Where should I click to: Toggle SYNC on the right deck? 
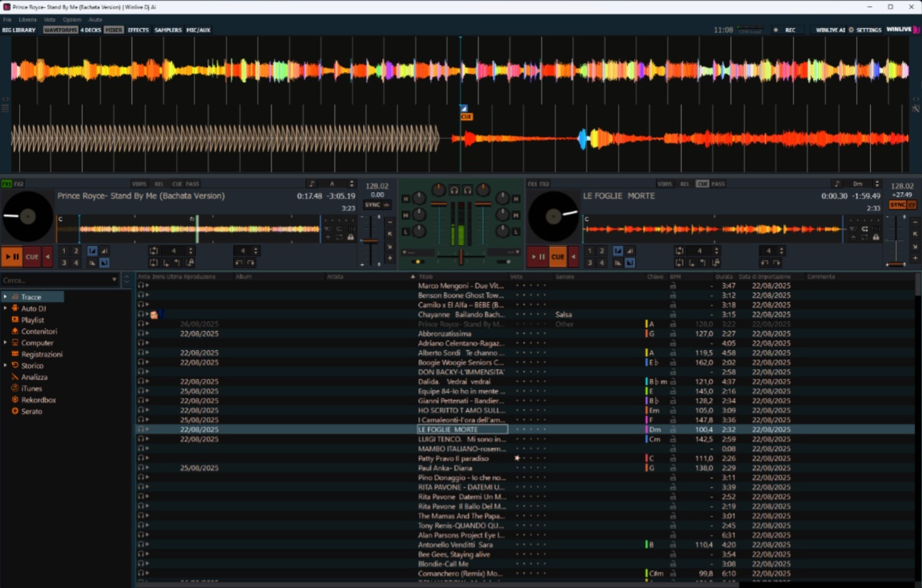pos(898,205)
